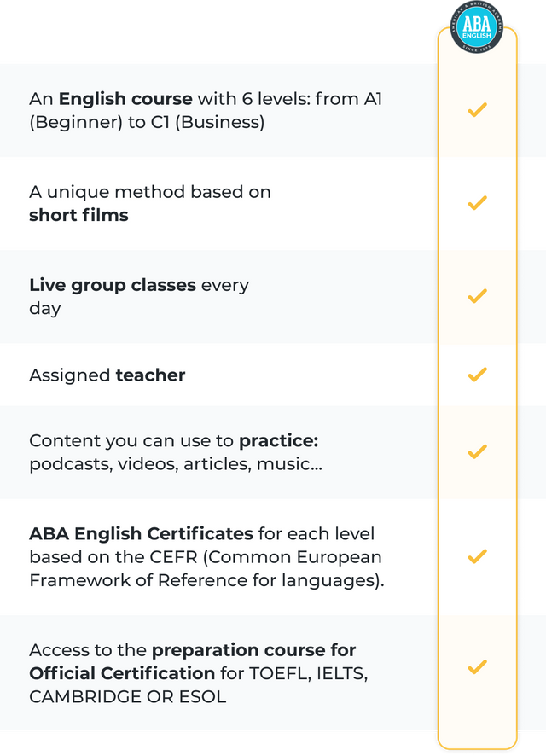Click checkmark beside short films method
546x756 pixels.
[477, 203]
